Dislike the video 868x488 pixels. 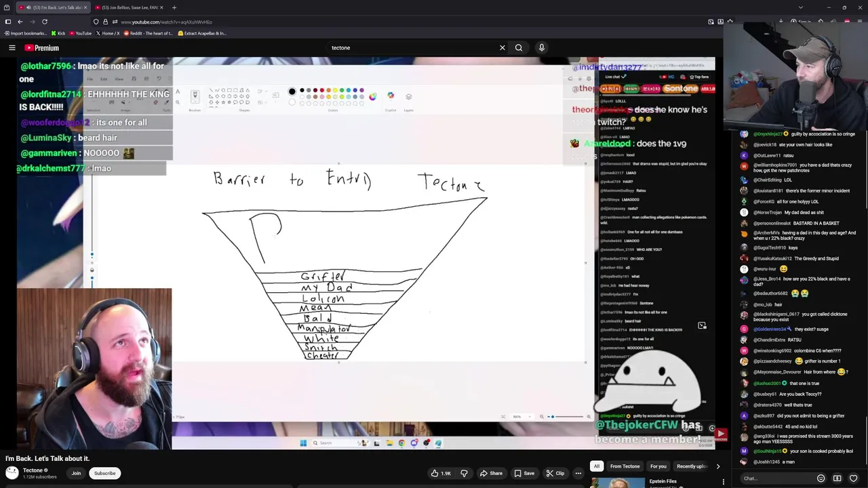pyautogui.click(x=465, y=473)
